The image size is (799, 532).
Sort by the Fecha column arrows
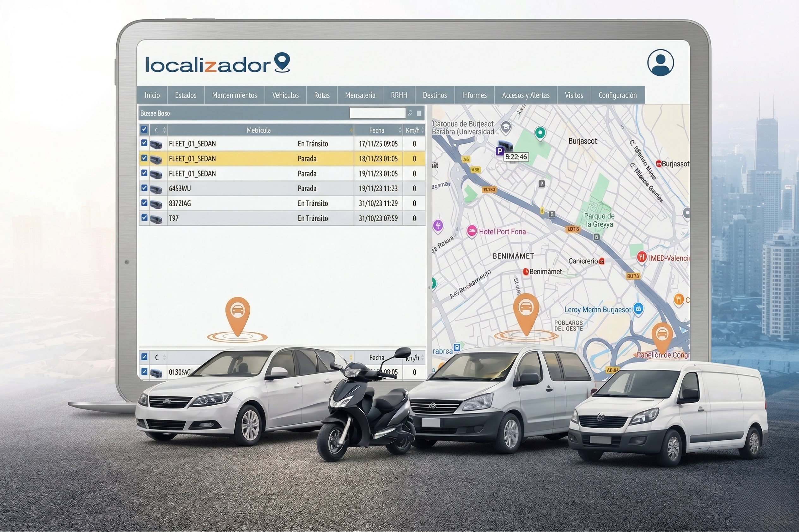pos(400,130)
